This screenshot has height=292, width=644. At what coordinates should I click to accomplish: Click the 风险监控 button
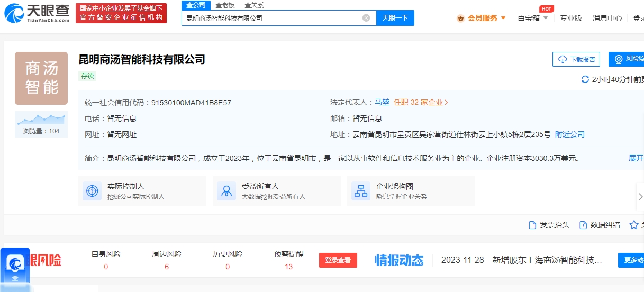tap(627, 59)
